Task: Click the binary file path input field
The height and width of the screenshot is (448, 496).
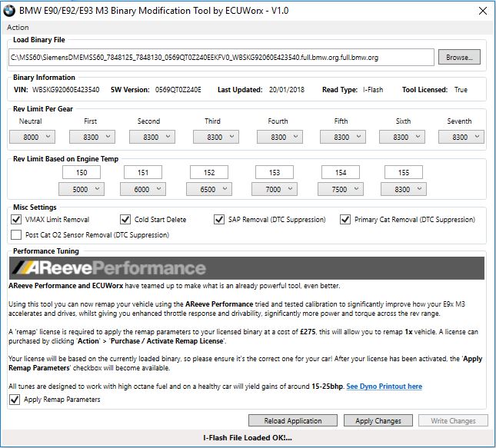Action: click(x=221, y=57)
